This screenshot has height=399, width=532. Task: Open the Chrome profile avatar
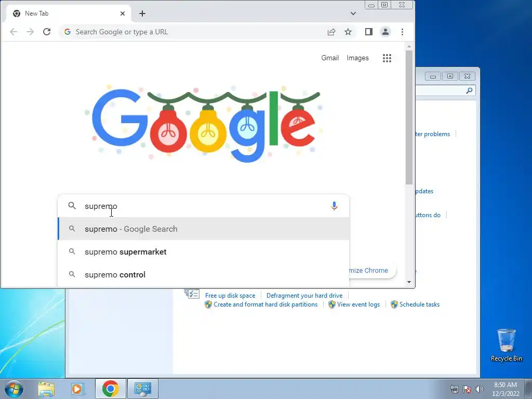point(385,32)
